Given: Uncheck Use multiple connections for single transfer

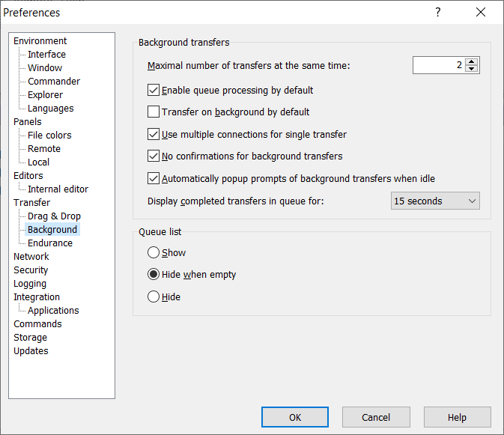Looking at the screenshot, I should pyautogui.click(x=154, y=135).
